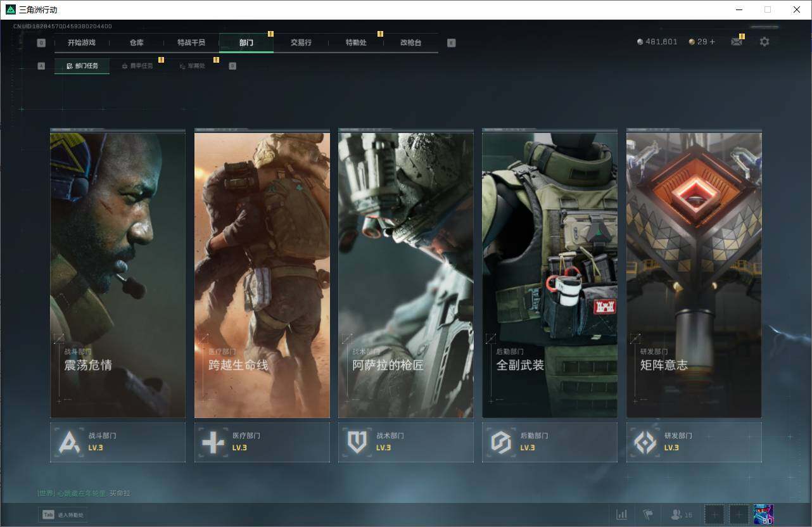The width and height of the screenshot is (812, 527).
Task: Click the E key hint right of tabs
Action: click(x=451, y=43)
